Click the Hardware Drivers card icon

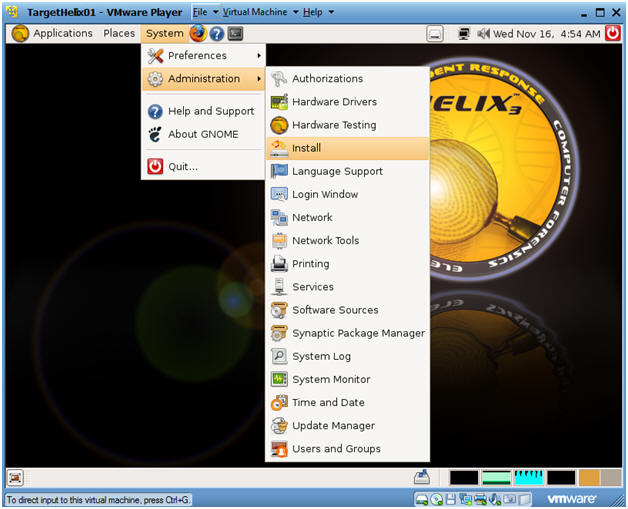click(279, 102)
